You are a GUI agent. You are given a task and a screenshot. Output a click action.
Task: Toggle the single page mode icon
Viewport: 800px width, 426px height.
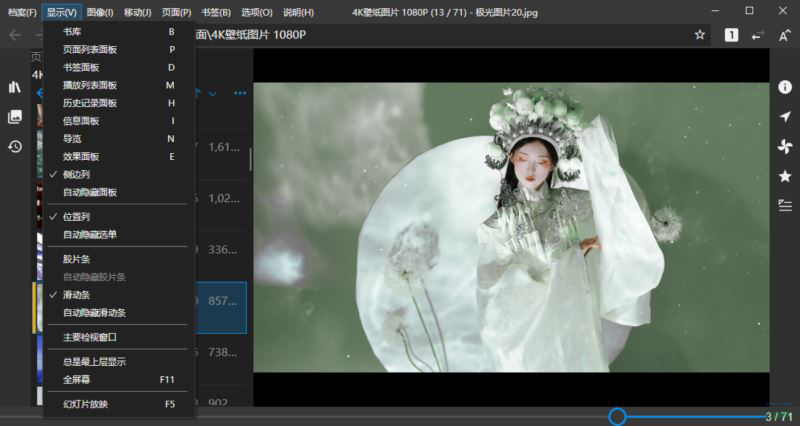pos(731,35)
